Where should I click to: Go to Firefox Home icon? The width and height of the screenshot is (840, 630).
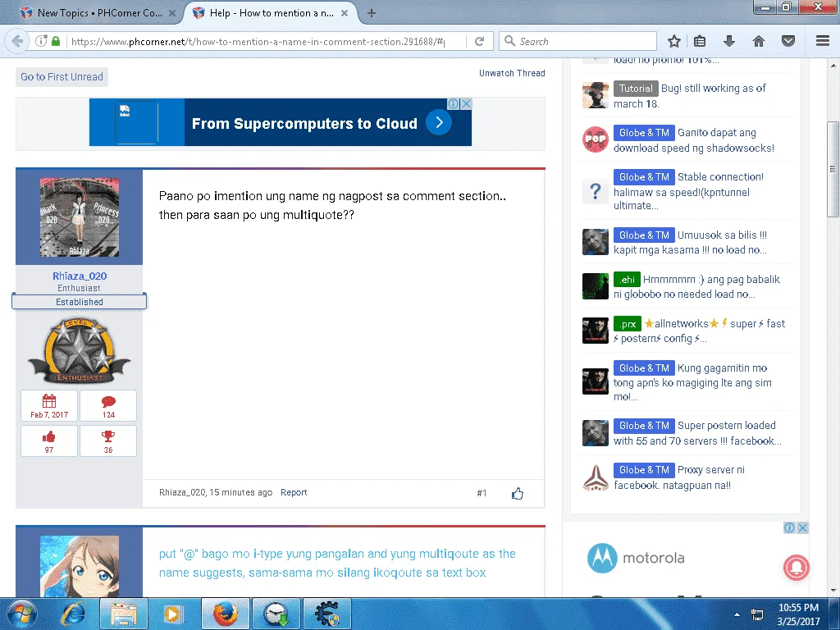tap(759, 41)
